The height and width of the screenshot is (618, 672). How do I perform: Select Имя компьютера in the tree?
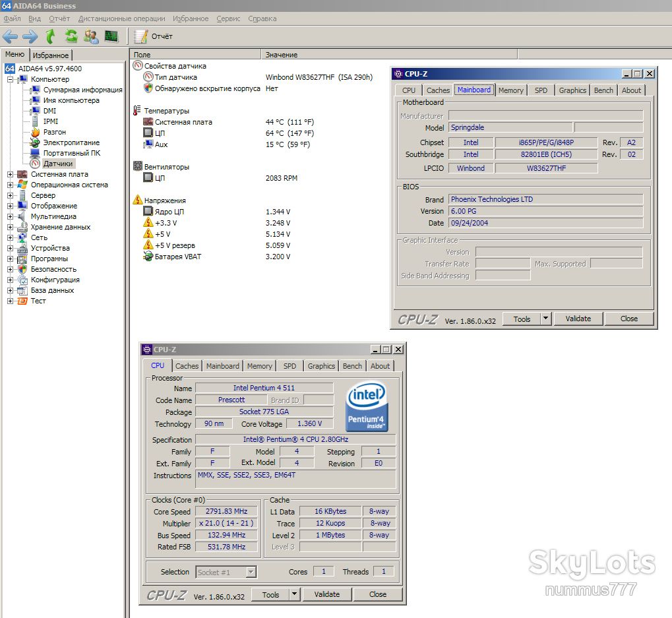71,100
